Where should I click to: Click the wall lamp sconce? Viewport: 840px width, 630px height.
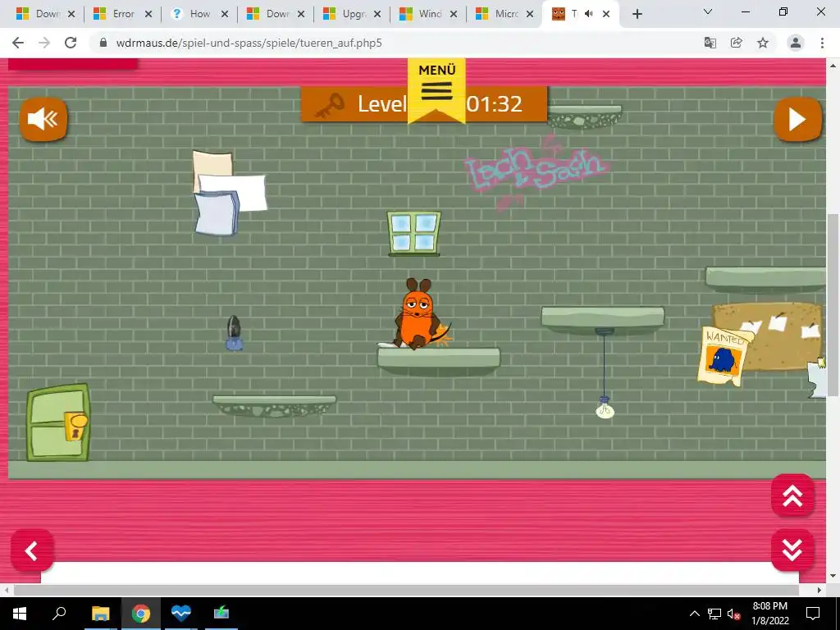tap(234, 333)
